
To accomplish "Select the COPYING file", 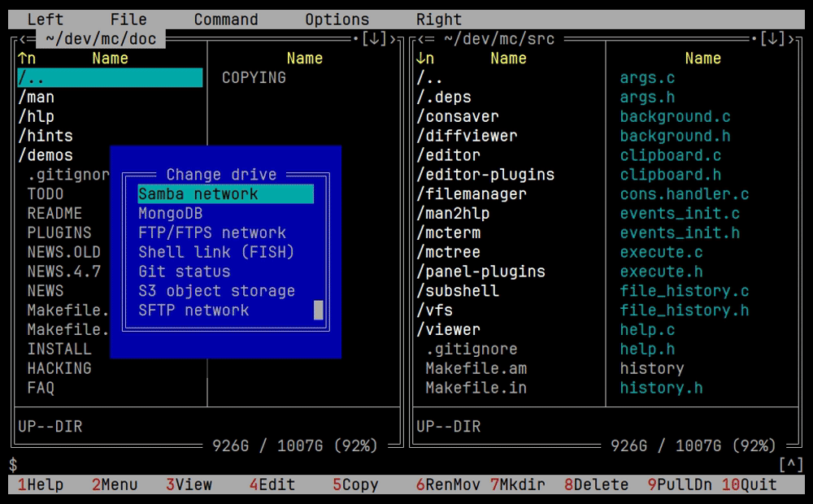I will 254,78.
